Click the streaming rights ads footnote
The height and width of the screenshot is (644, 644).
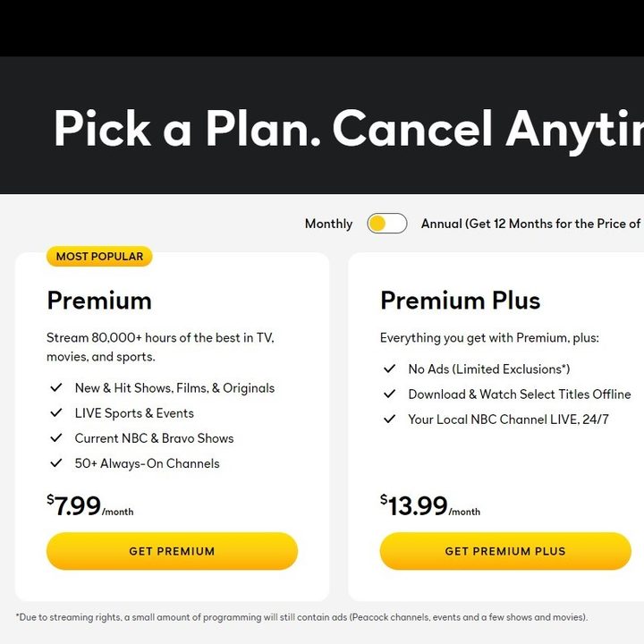point(302,617)
